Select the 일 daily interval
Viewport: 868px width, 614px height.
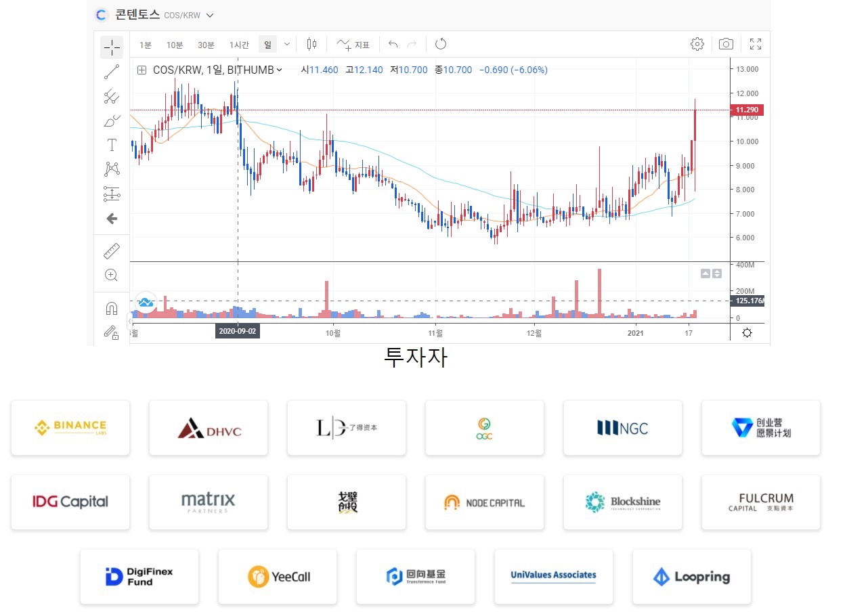pyautogui.click(x=267, y=45)
